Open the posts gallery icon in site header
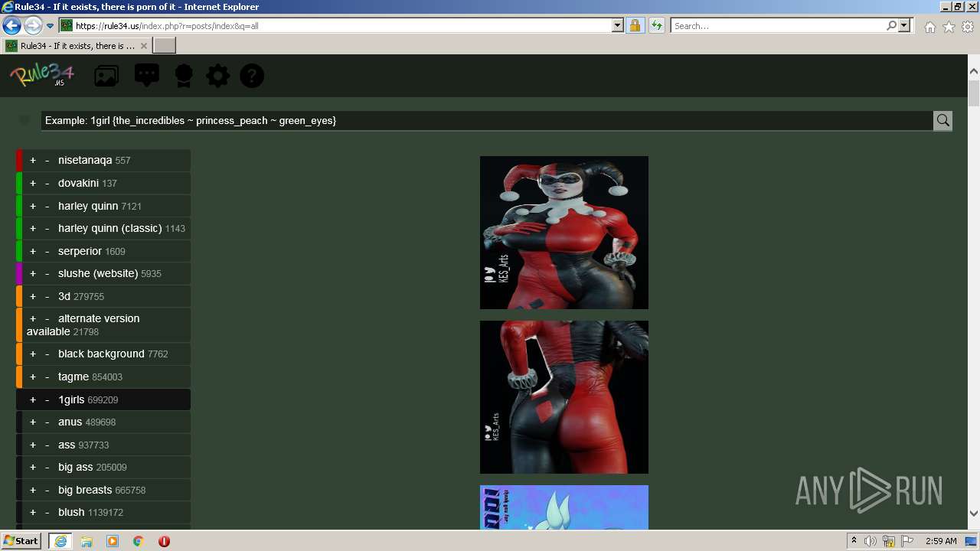Viewport: 980px width, 551px height. pos(106,76)
